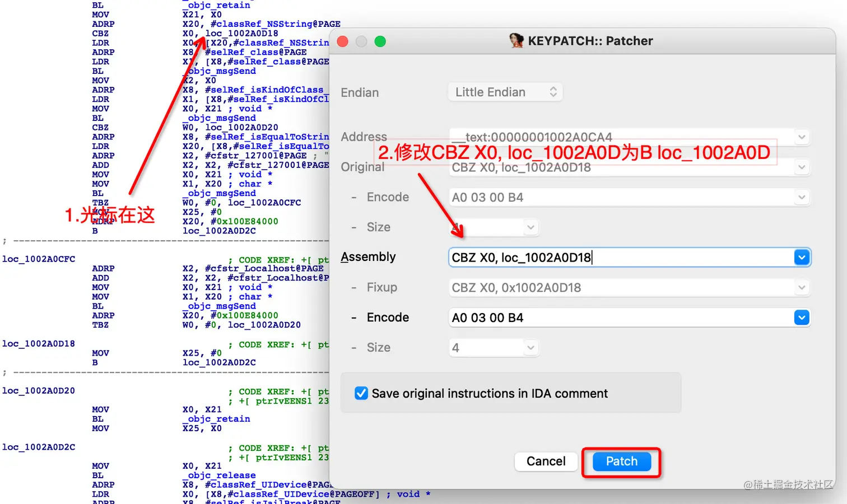Click the green zoom window button
Viewport: 847px width, 504px height.
[380, 41]
